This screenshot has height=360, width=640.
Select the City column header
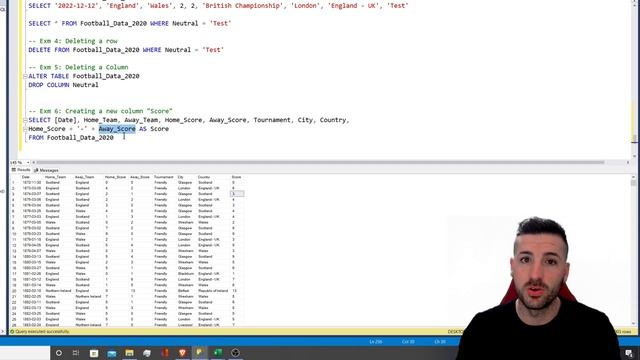181,177
